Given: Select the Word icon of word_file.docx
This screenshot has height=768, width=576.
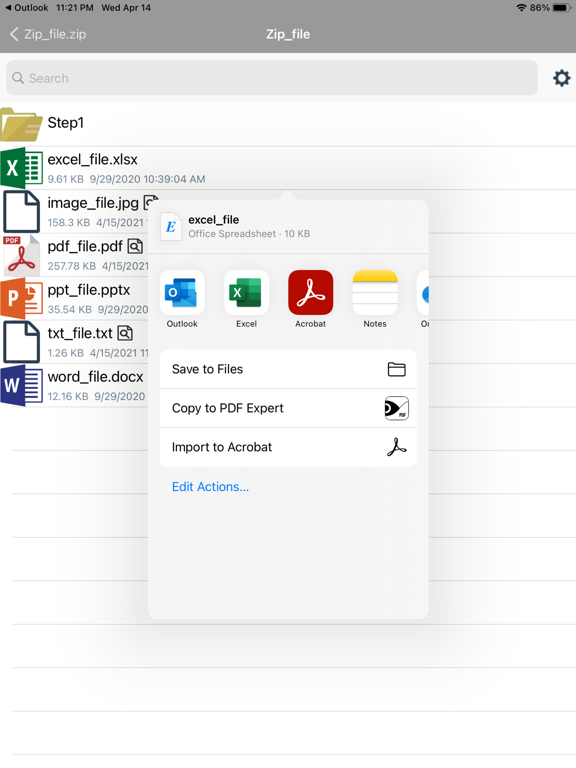Looking at the screenshot, I should pyautogui.click(x=22, y=385).
